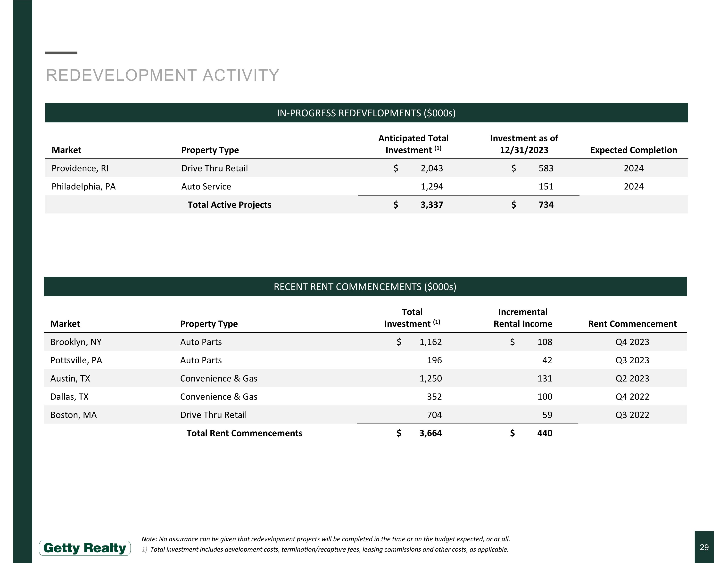
Task: Click the Pottsville, PA market cell
Action: click(76, 360)
